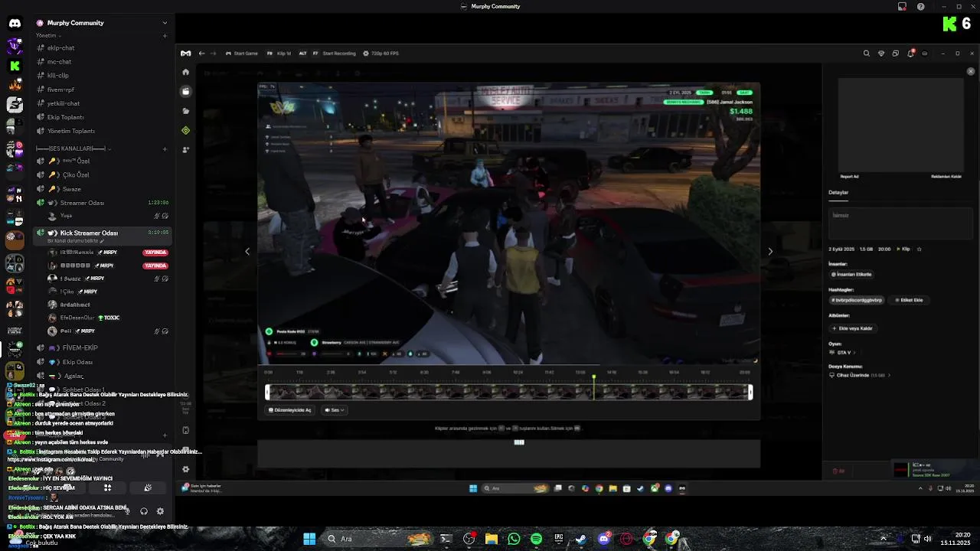Open the Ses audio dropdown
Viewport: 980px width, 551px height.
point(335,410)
